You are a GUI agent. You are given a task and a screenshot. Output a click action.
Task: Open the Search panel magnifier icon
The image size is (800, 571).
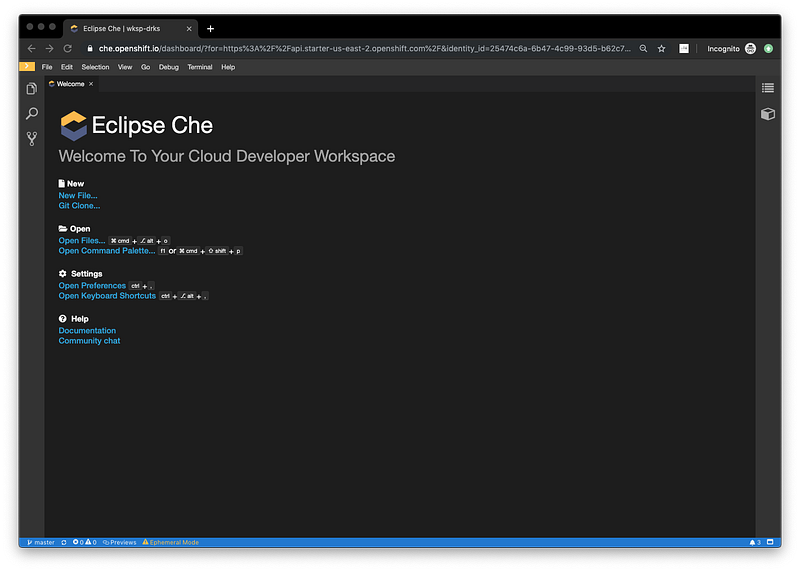[32, 114]
